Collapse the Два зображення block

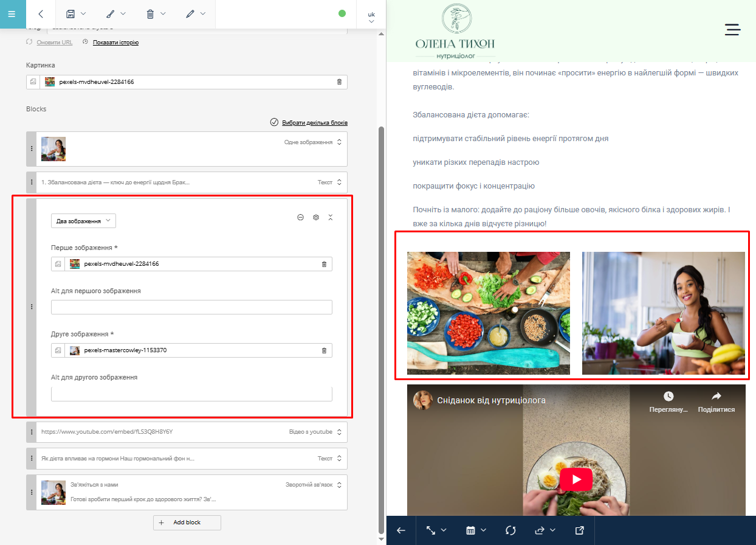(x=331, y=218)
